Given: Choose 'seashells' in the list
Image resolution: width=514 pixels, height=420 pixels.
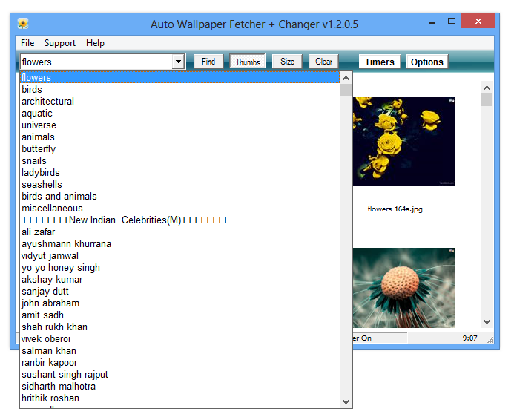Looking at the screenshot, I should click(x=180, y=185).
